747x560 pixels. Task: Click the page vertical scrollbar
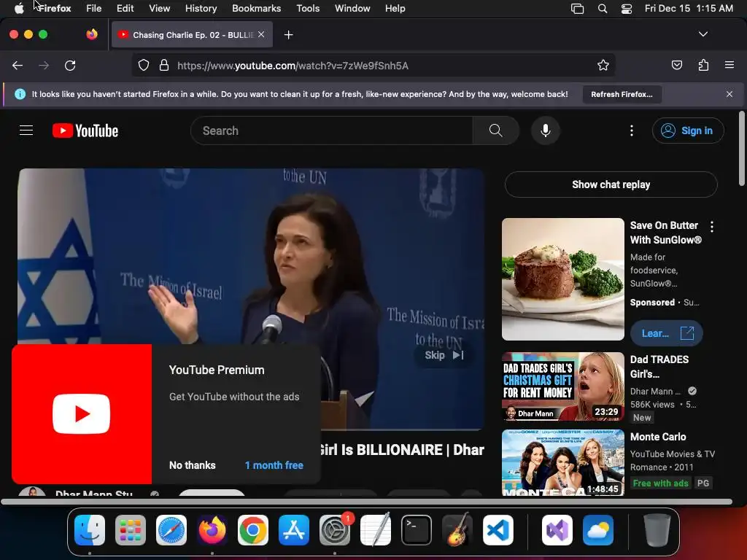(741, 149)
